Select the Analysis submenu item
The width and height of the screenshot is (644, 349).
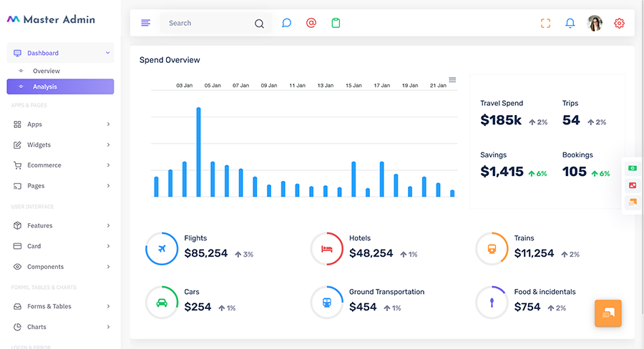60,87
